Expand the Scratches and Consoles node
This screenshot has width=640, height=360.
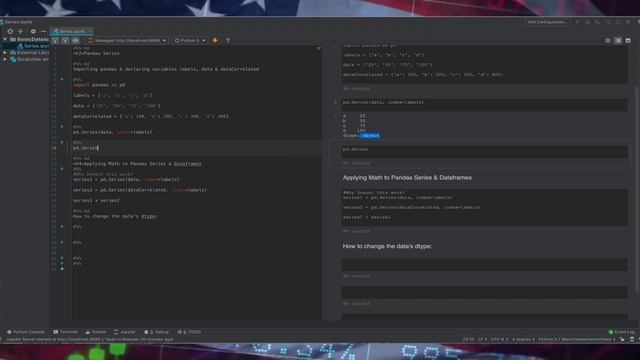tap(5, 59)
